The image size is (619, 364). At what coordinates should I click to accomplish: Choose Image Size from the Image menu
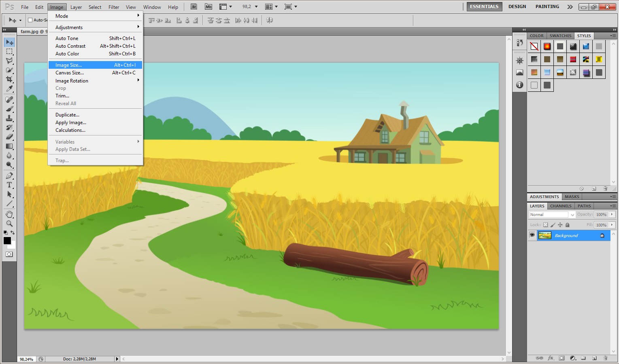point(96,65)
